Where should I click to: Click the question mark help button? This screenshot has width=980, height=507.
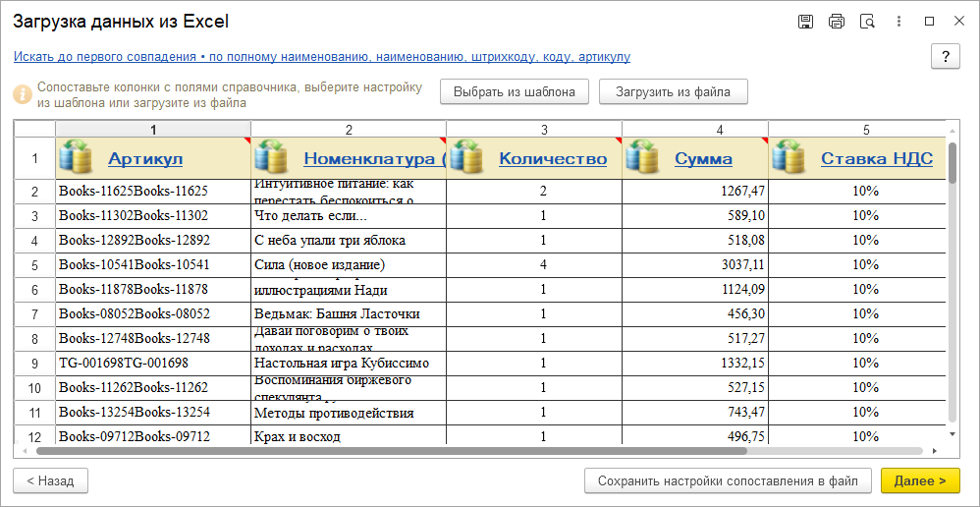tap(945, 57)
